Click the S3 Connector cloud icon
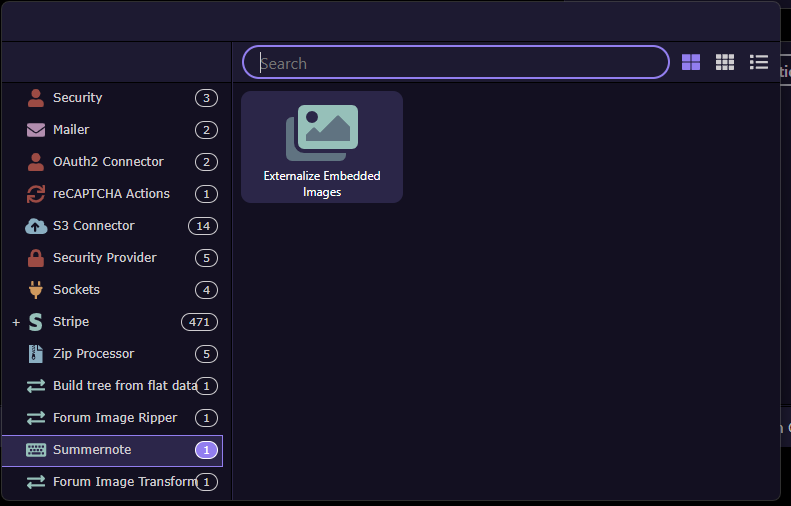This screenshot has width=791, height=506. tap(36, 226)
